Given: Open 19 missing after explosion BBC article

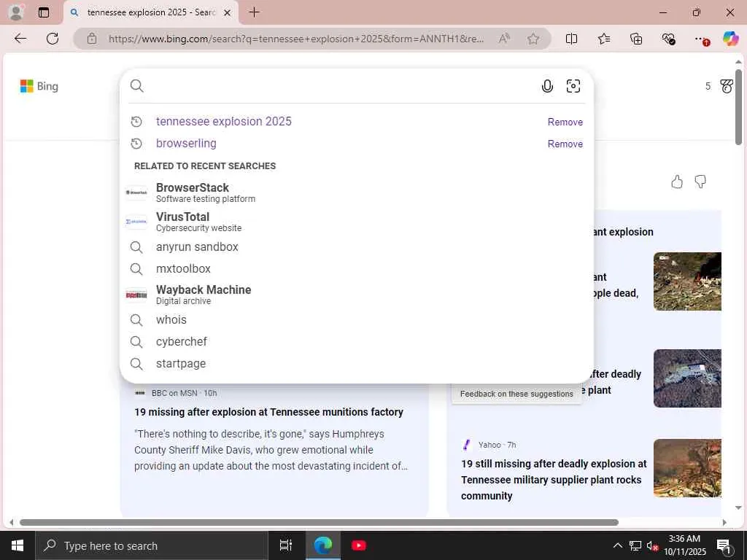Looking at the screenshot, I should coord(268,412).
